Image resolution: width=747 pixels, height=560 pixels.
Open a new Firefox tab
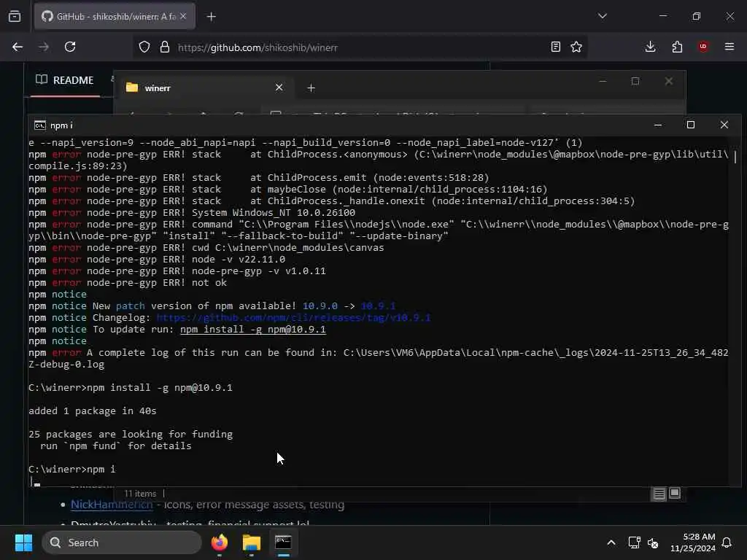211,17
